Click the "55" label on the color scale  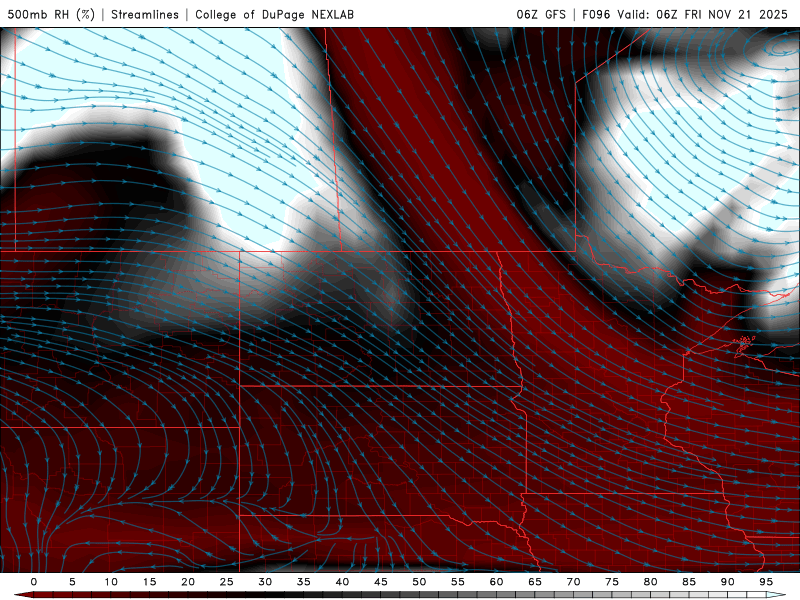pos(458,582)
